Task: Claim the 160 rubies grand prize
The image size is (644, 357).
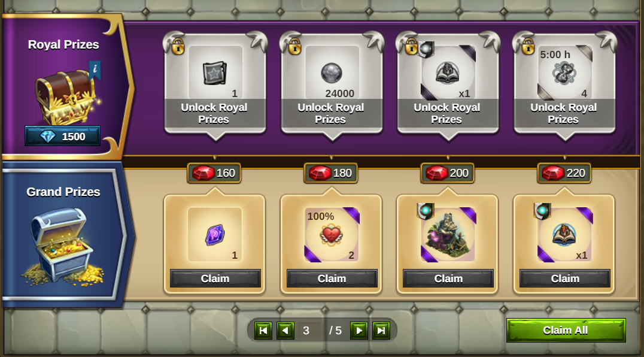Action: pos(215,279)
